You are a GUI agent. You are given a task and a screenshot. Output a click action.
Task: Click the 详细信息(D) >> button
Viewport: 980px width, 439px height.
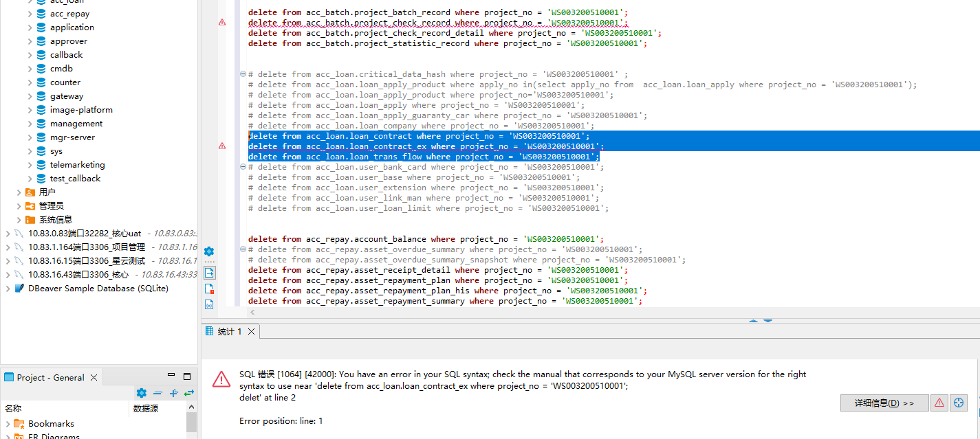tap(884, 403)
